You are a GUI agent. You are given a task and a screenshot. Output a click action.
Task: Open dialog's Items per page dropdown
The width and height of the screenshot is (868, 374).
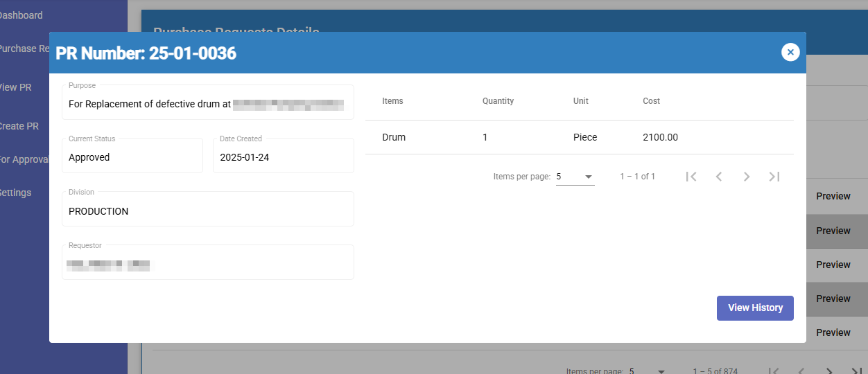[575, 177]
